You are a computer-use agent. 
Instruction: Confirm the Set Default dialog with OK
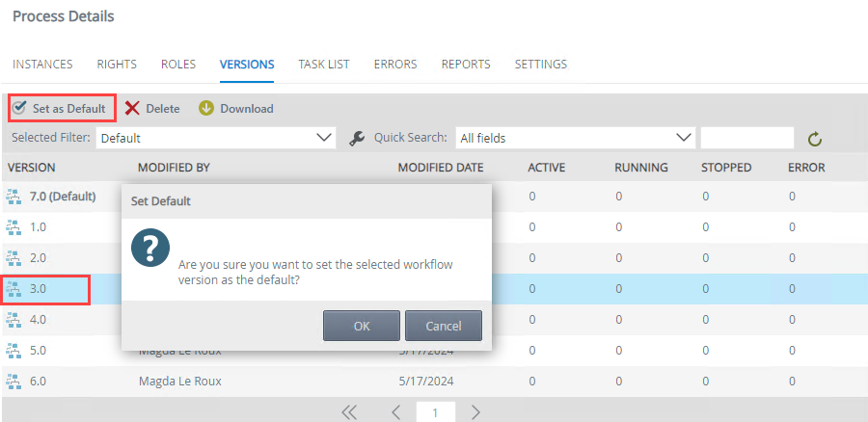point(362,326)
